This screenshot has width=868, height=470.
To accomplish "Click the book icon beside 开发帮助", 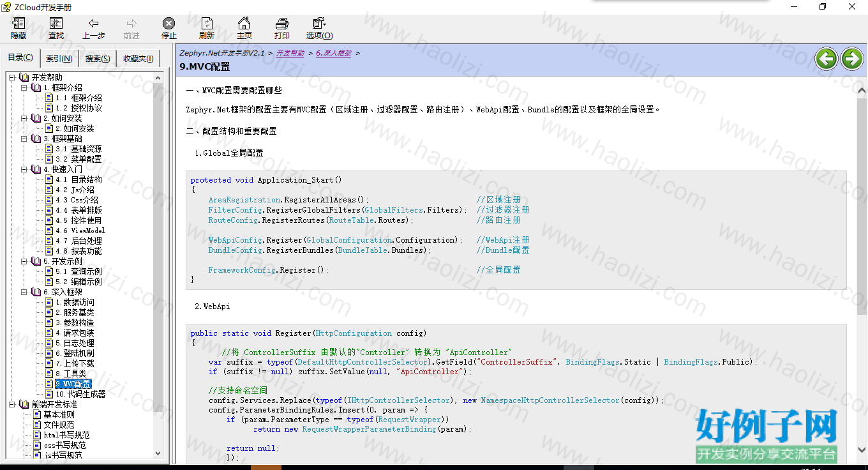I will click(24, 77).
